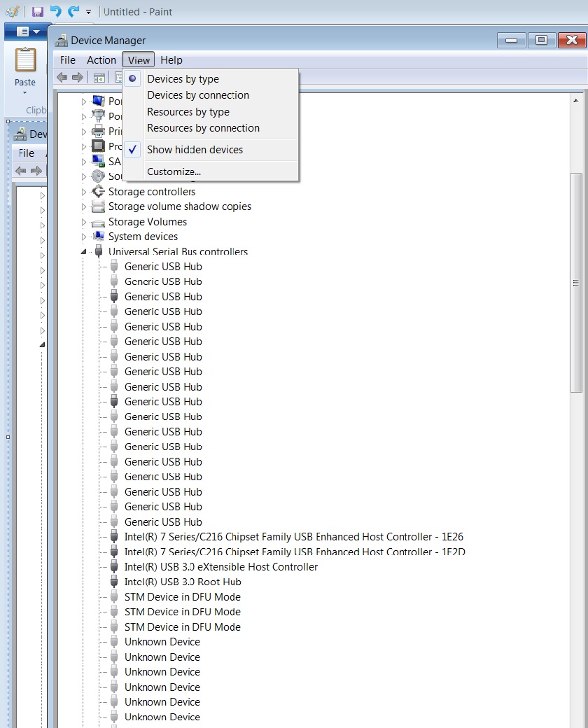Expand the Sound tree node
The width and height of the screenshot is (588, 728).
click(x=84, y=176)
